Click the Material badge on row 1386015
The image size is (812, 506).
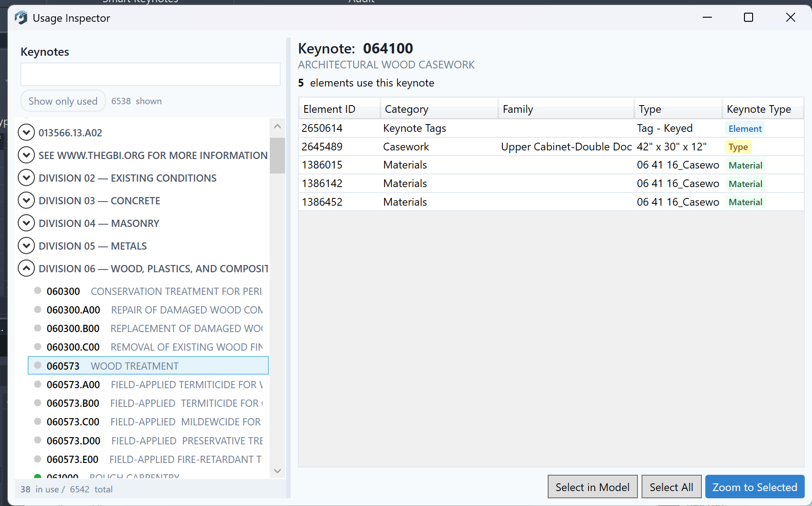(x=745, y=165)
